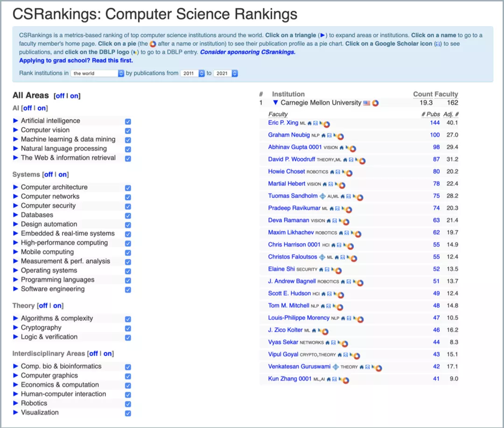
Task: Show Vyas Sekar's publication pie chart
Action: pos(344,344)
